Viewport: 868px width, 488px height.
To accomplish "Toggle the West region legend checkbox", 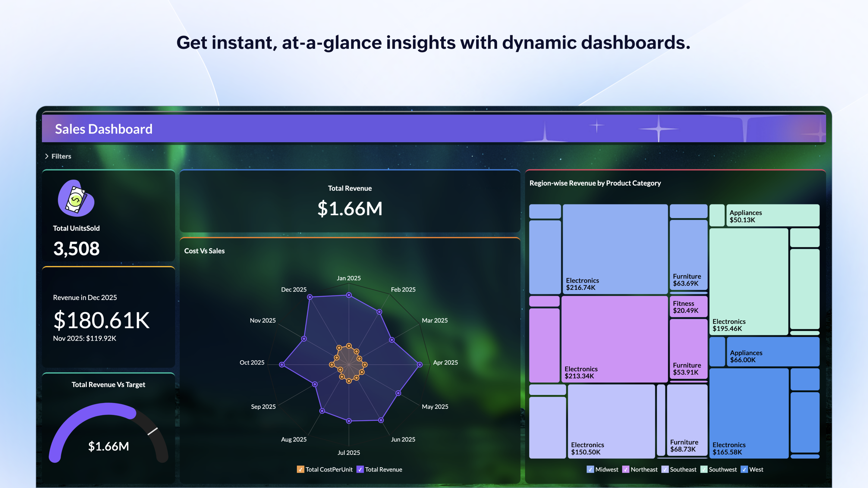I will pos(744,470).
